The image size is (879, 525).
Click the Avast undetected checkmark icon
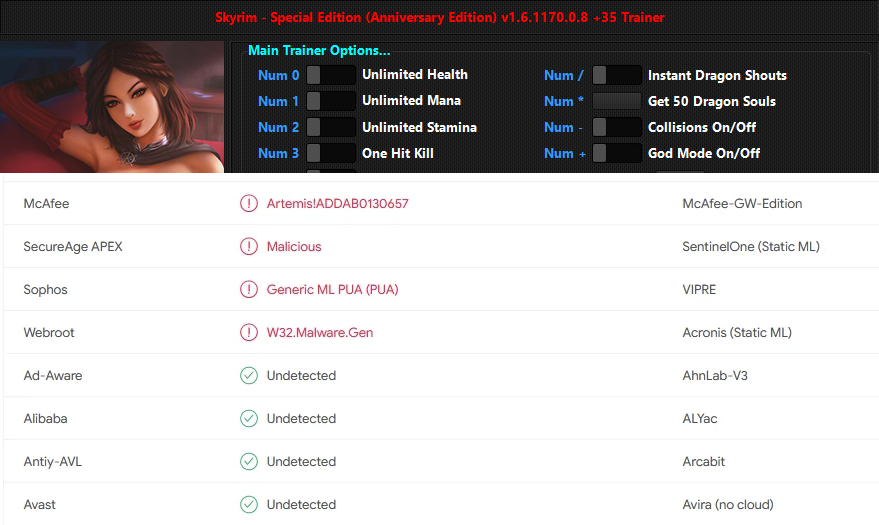(249, 504)
